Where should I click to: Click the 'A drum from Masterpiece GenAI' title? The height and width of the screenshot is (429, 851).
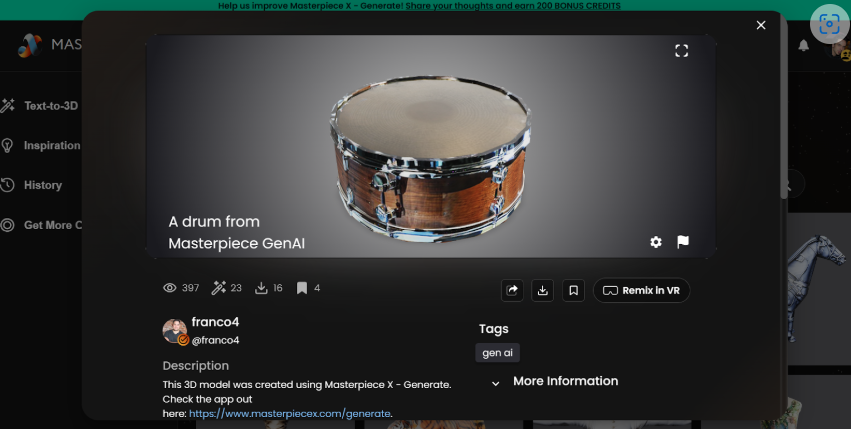point(237,232)
